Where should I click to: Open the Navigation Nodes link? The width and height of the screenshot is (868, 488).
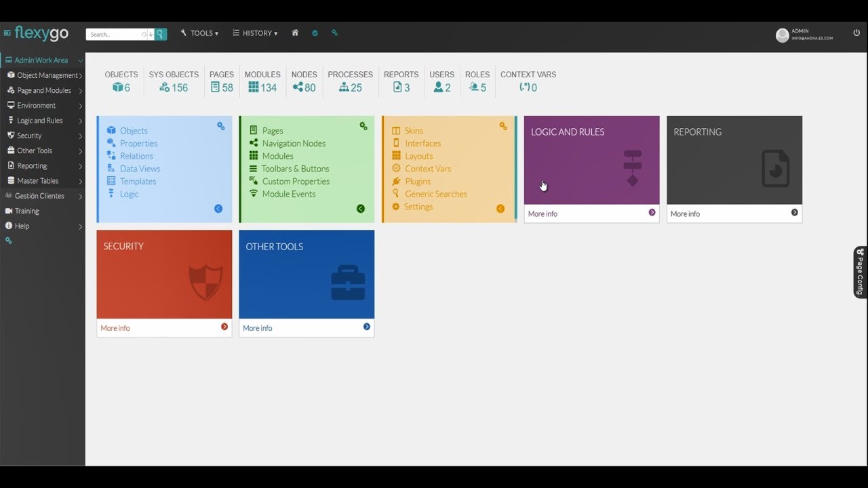tap(294, 144)
